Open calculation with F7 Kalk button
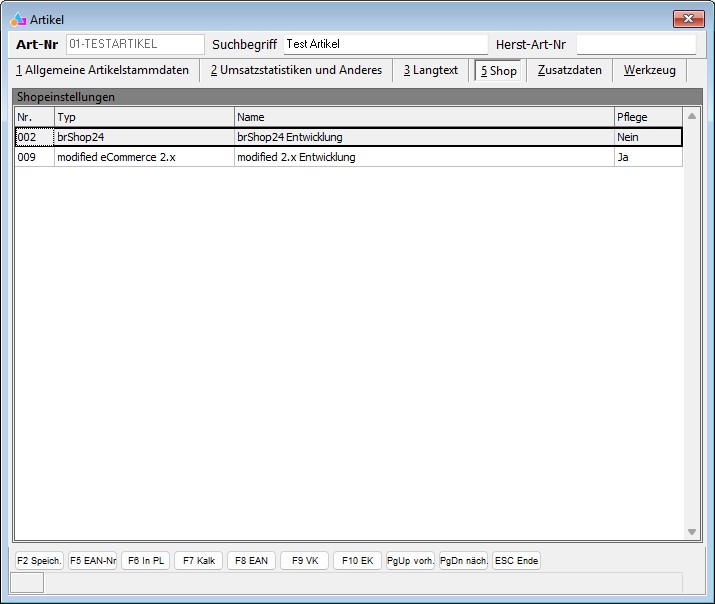This screenshot has height=604, width=715. pyautogui.click(x=198, y=561)
